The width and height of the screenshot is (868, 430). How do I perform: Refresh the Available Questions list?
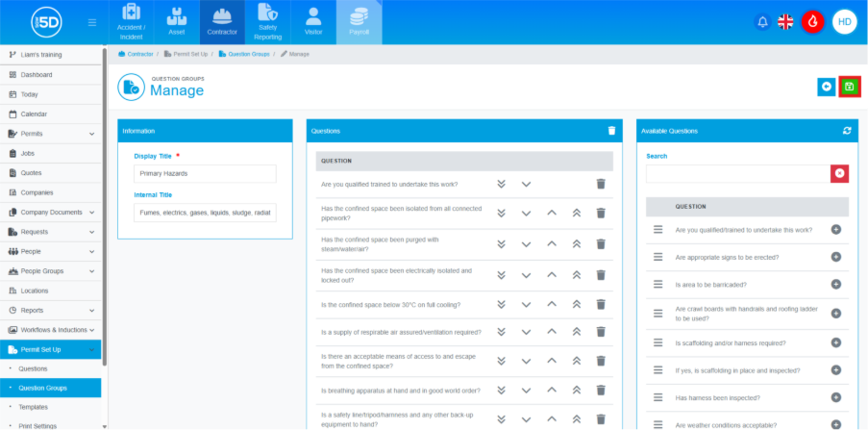click(x=847, y=131)
